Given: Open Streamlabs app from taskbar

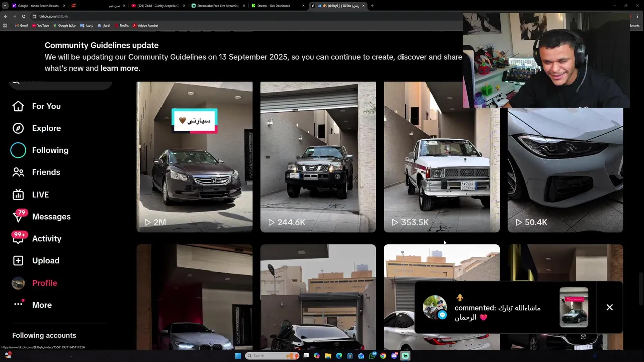Looking at the screenshot, I should pyautogui.click(x=406, y=356).
